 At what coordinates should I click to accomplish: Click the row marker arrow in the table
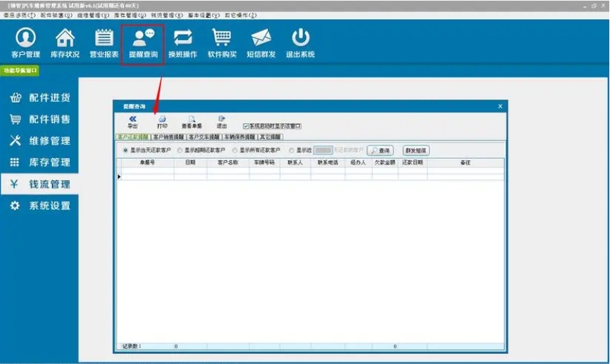pyautogui.click(x=119, y=177)
